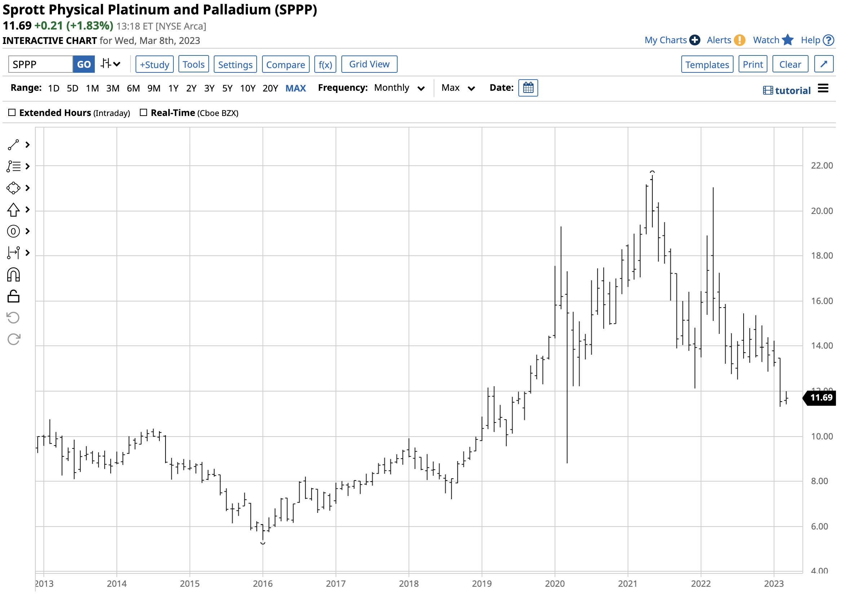
Task: Select the circled zero Fibonacci tool
Action: tap(13, 231)
